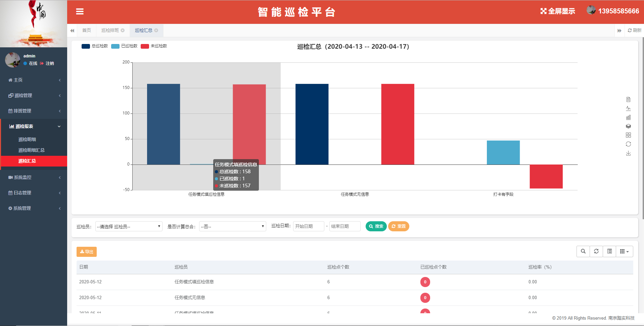Viewport: 644px width, 326px height.
Task: Click admin profile avatar in sidebar
Action: click(13, 60)
